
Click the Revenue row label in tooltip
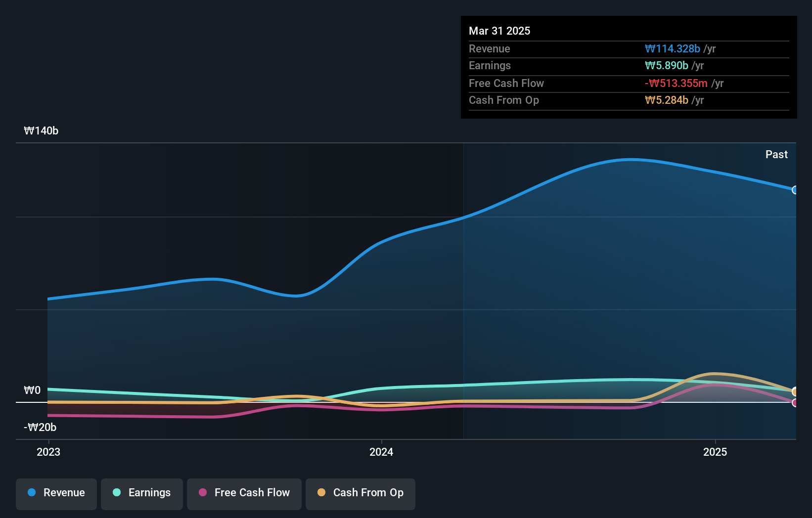tap(490, 48)
